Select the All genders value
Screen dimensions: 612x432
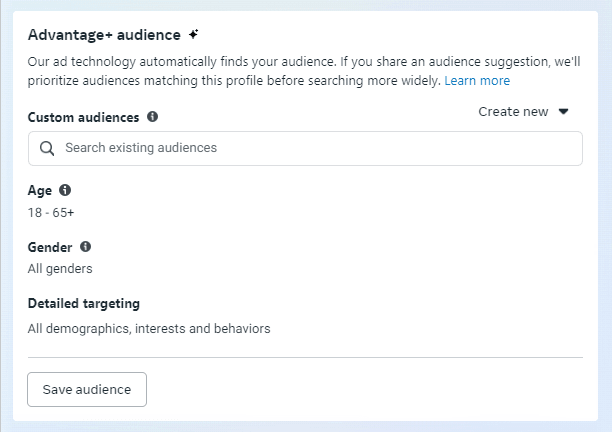[60, 269]
